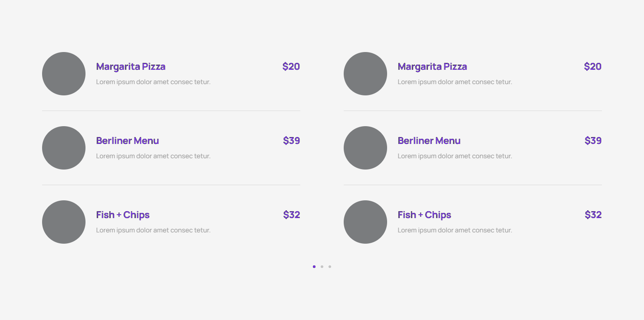The width and height of the screenshot is (644, 320).
Task: Open right column Berliner Menu title
Action: [429, 141]
